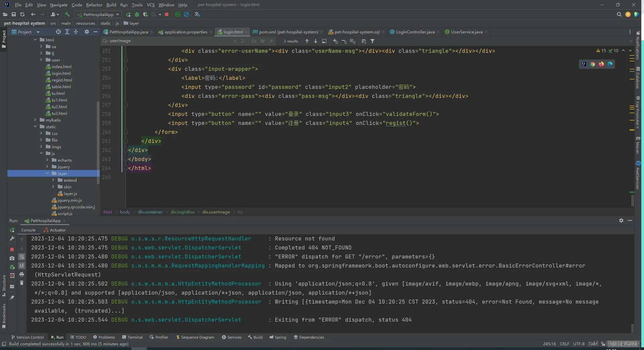Expand the skin folder

click(53, 187)
